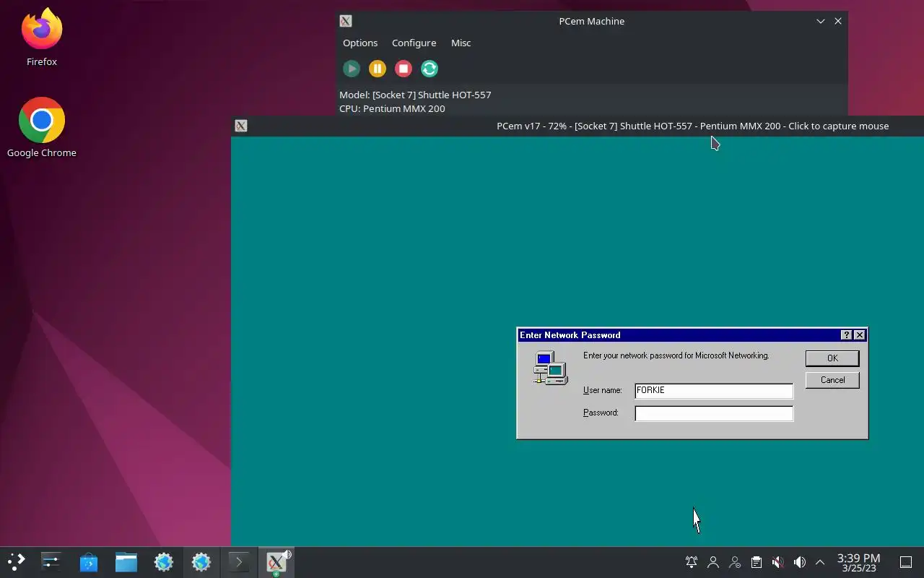Open the clipboard tray icon
Screen dimensions: 924x578
click(756, 562)
